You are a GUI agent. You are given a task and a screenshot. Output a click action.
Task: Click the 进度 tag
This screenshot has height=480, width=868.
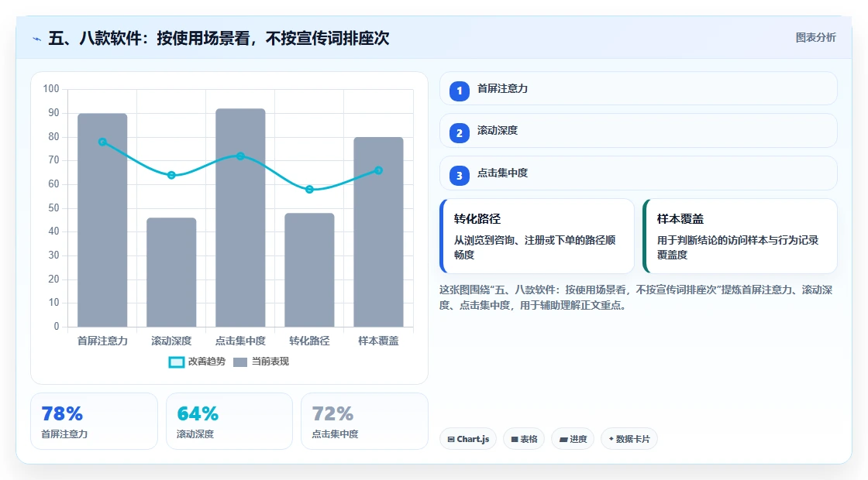coord(573,439)
